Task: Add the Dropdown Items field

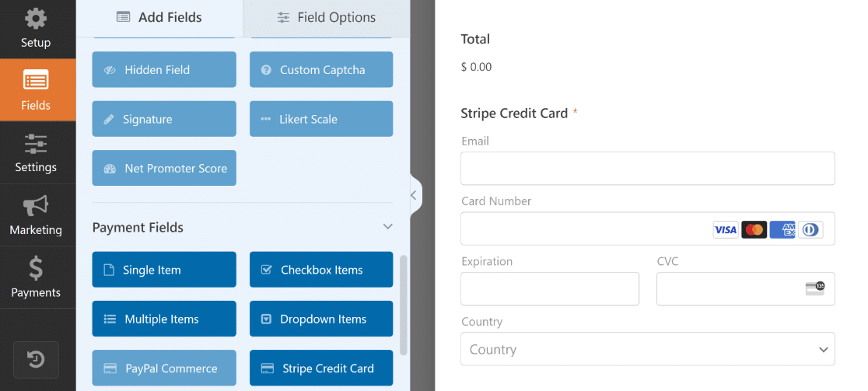Action: tap(321, 319)
